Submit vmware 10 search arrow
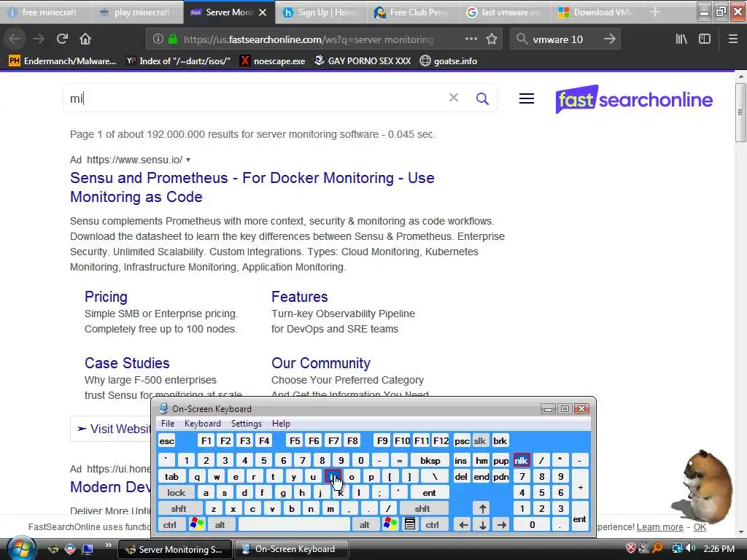The image size is (747, 560). tap(609, 39)
